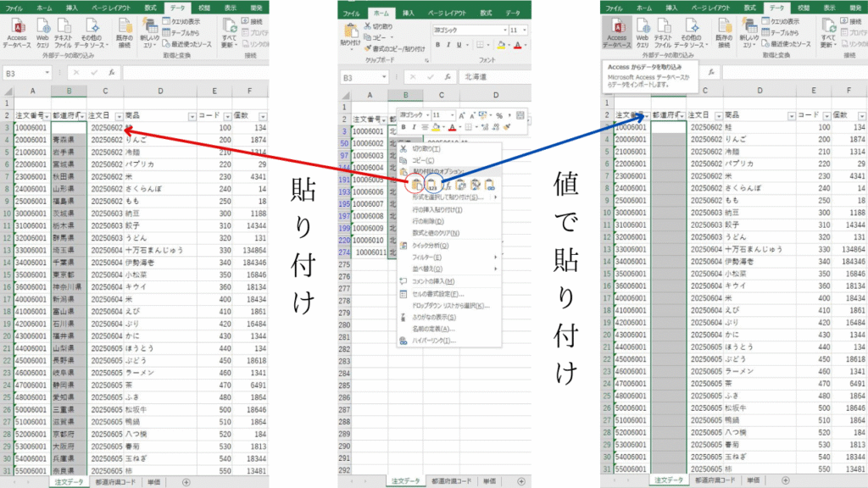Click the font color button on the mini toolbar

click(452, 127)
